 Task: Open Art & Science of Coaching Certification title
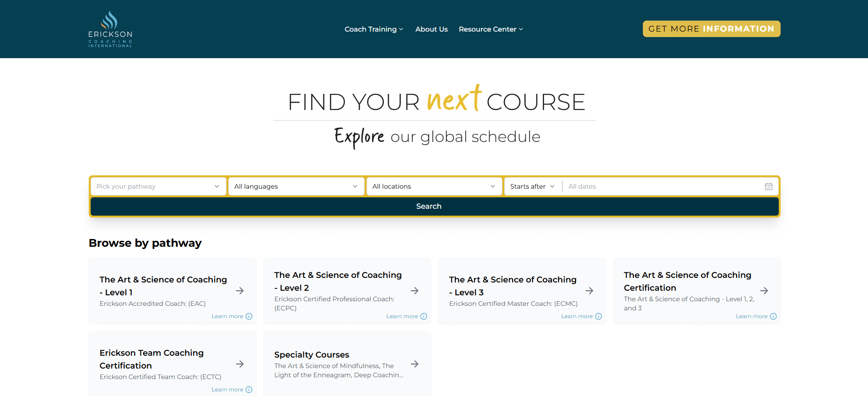[x=688, y=281]
